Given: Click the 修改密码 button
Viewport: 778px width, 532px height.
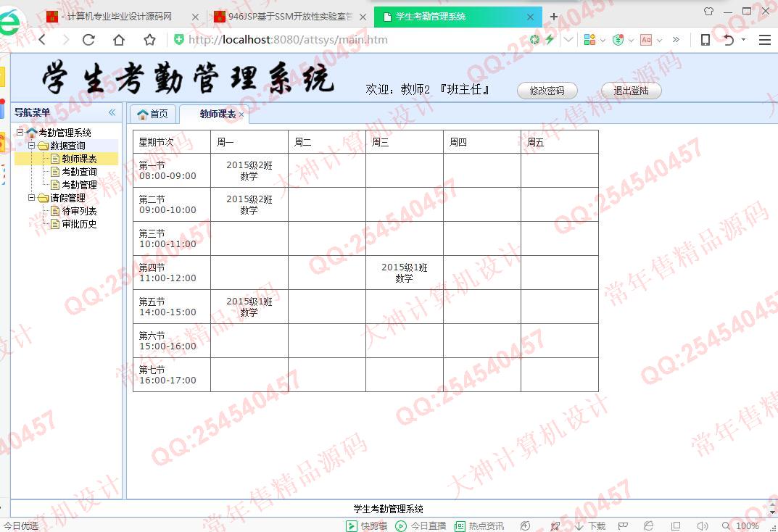Looking at the screenshot, I should [547, 90].
